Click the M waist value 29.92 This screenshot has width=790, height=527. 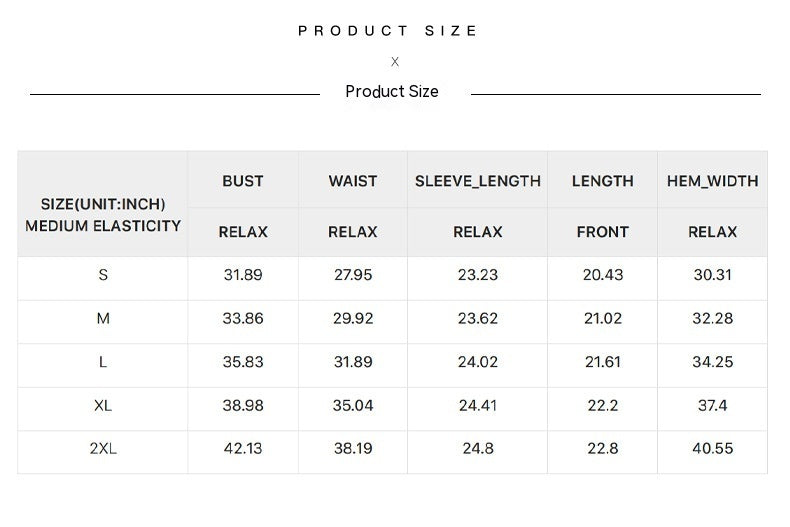pos(353,319)
